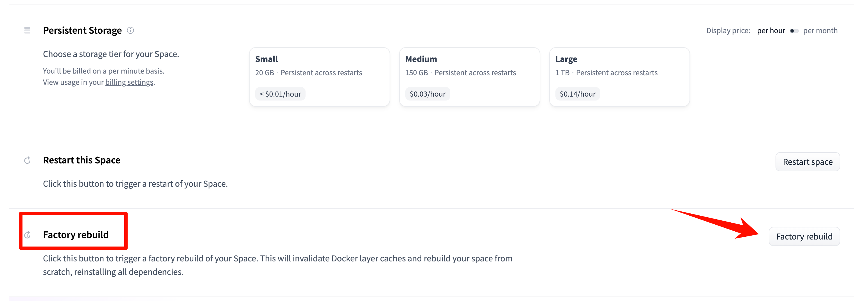Choose the Medium 150 GB storage tier
868x301 pixels.
pos(469,77)
